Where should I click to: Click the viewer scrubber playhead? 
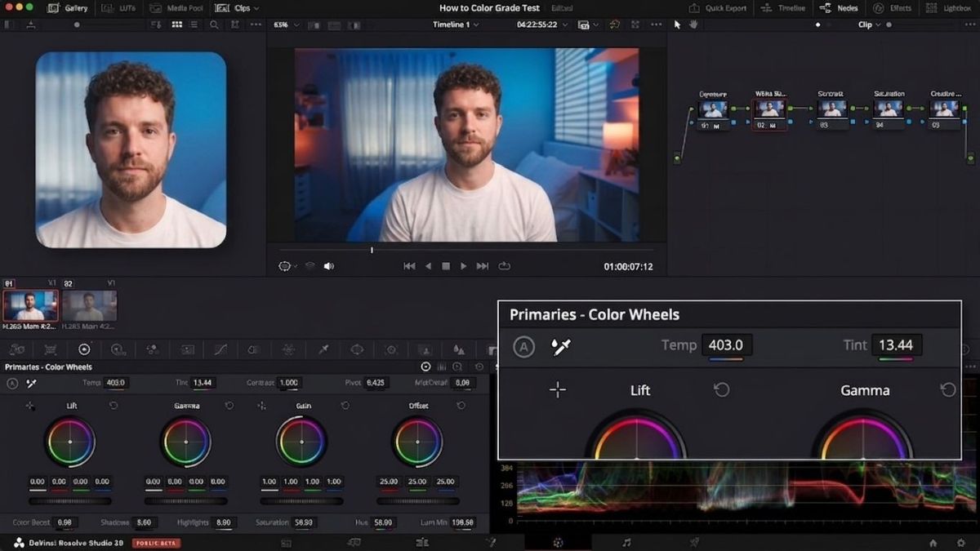(x=372, y=250)
